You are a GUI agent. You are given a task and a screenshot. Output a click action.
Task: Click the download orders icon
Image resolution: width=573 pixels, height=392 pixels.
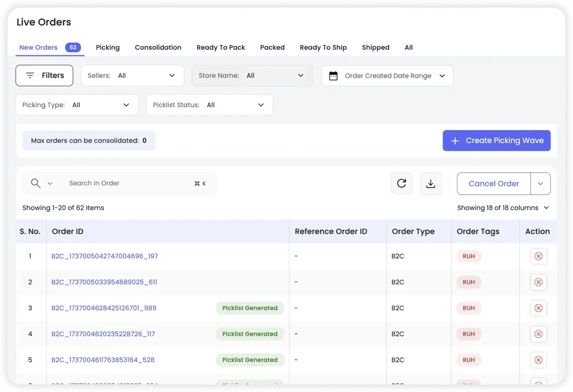(x=430, y=184)
